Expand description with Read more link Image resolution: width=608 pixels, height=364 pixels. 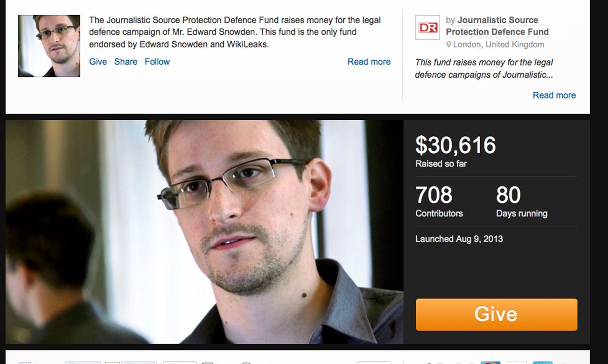pyautogui.click(x=369, y=62)
